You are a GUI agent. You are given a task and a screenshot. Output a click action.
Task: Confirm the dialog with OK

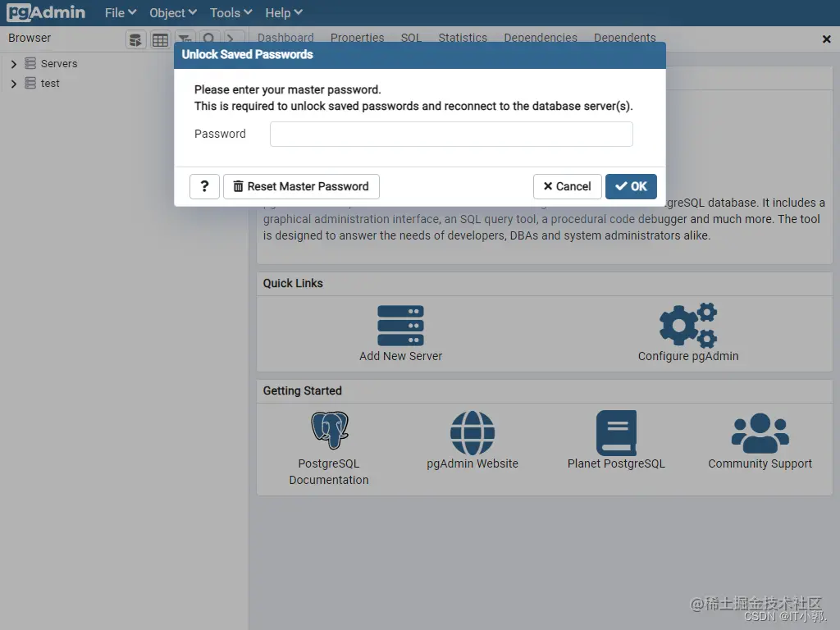click(x=631, y=186)
